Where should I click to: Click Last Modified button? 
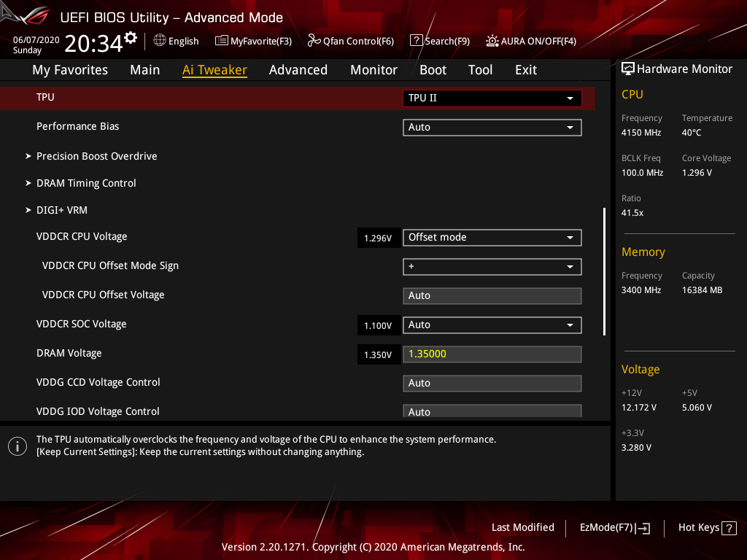(x=522, y=527)
